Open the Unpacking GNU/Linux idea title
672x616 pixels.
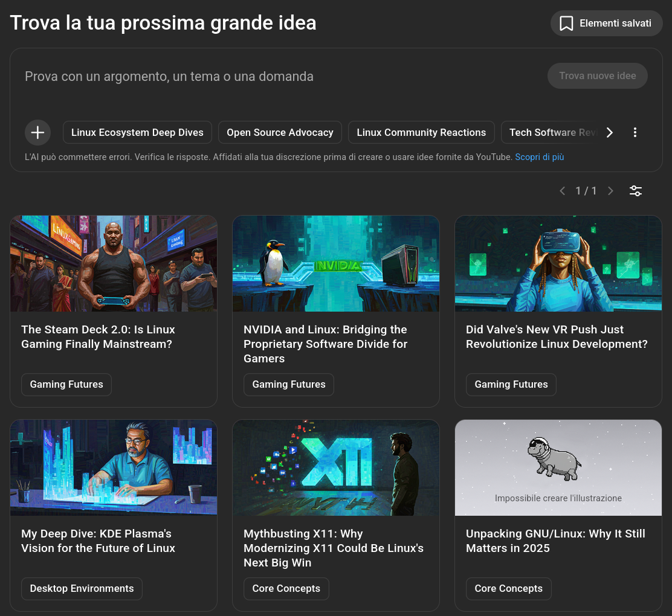tap(555, 541)
